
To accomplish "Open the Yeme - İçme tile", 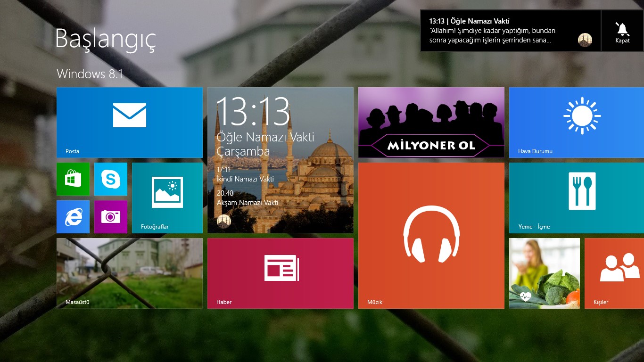I will pos(576,197).
